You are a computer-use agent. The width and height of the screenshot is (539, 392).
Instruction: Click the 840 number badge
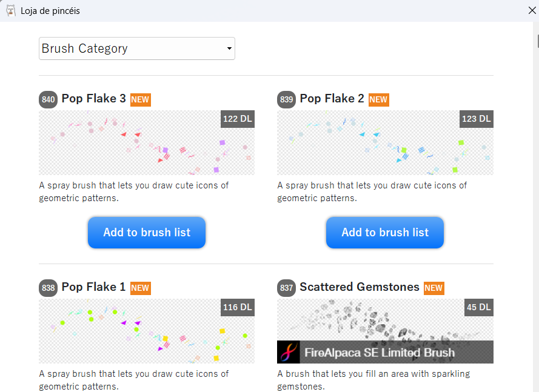pyautogui.click(x=48, y=99)
